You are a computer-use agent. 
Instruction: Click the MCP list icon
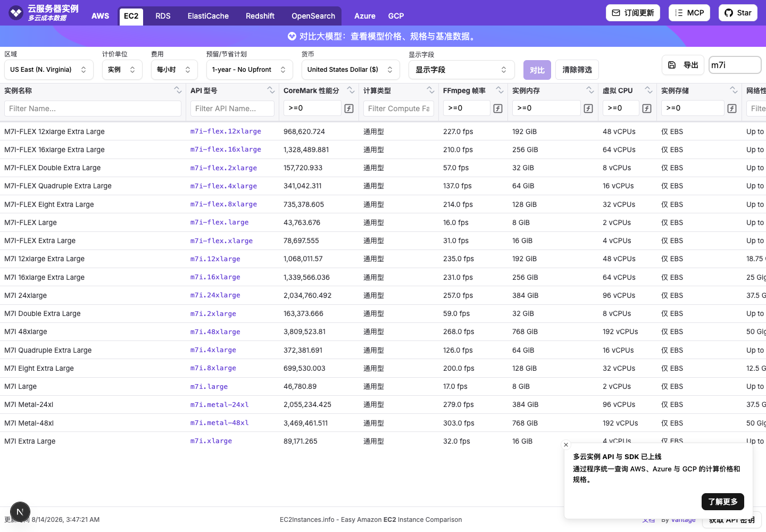(x=679, y=13)
